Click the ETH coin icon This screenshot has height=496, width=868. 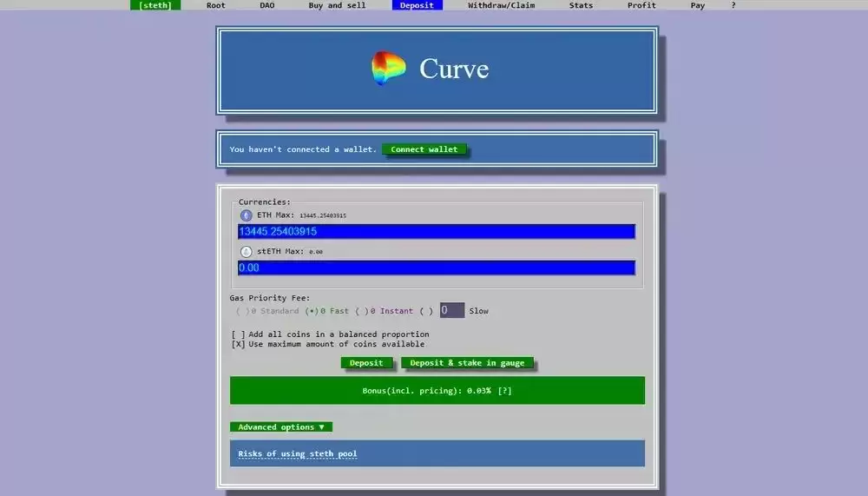click(246, 215)
